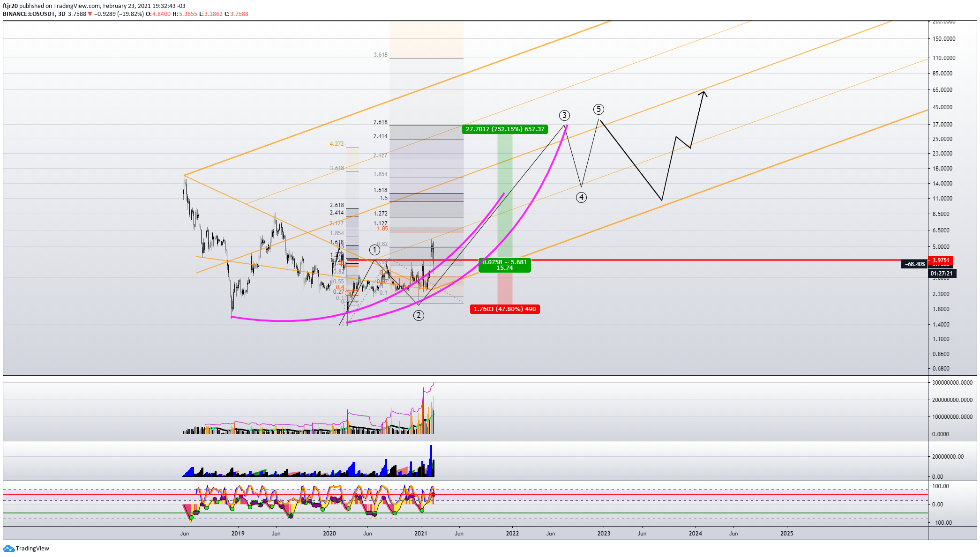Click the 23.0000 price axis value
980x557 pixels.
pyautogui.click(x=943, y=154)
